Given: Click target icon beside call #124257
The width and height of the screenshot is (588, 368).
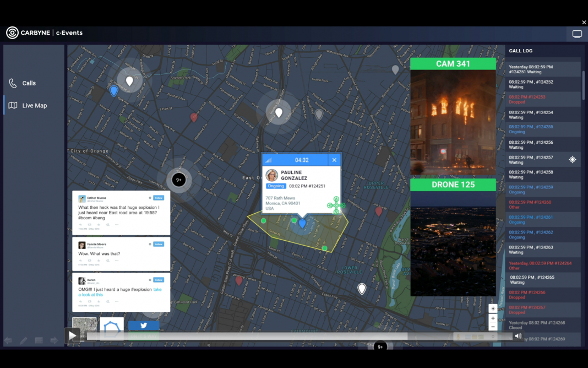Looking at the screenshot, I should tap(572, 160).
